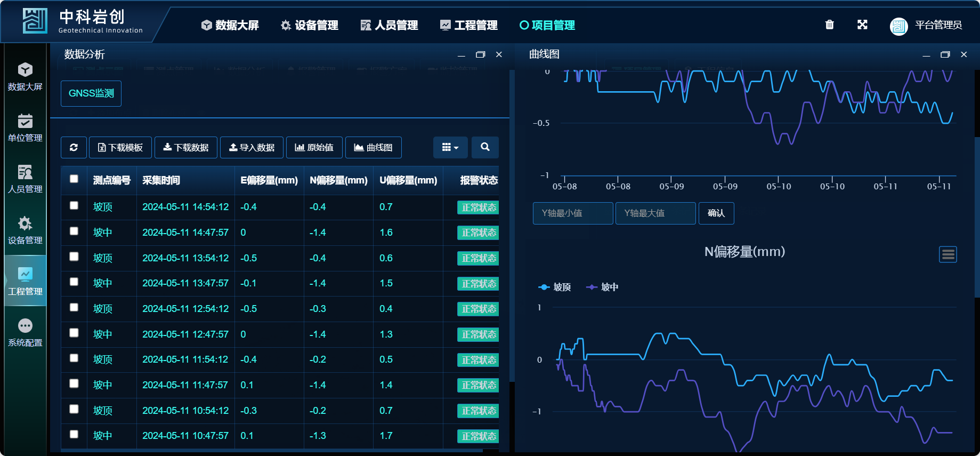Screen dimensions: 980x456
Task: Check the row for 2024-05-11 10:54:12
Action: point(74,410)
